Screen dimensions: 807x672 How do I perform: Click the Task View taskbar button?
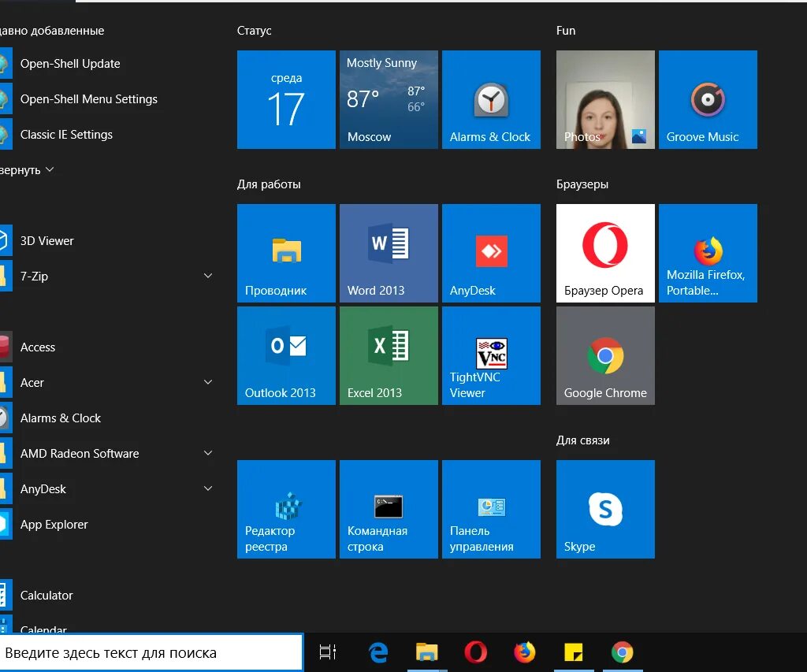tap(327, 652)
